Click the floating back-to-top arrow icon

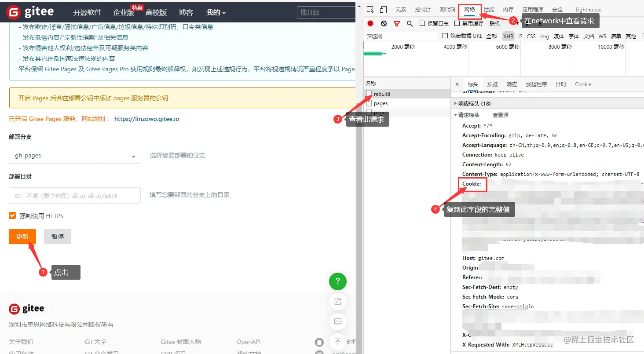click(338, 341)
